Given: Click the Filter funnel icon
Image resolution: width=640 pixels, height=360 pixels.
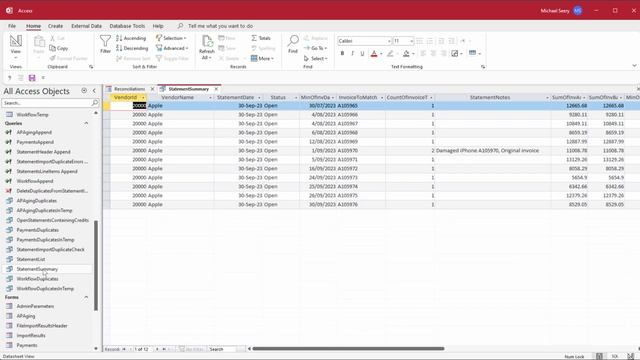Looking at the screenshot, I should click(105, 41).
